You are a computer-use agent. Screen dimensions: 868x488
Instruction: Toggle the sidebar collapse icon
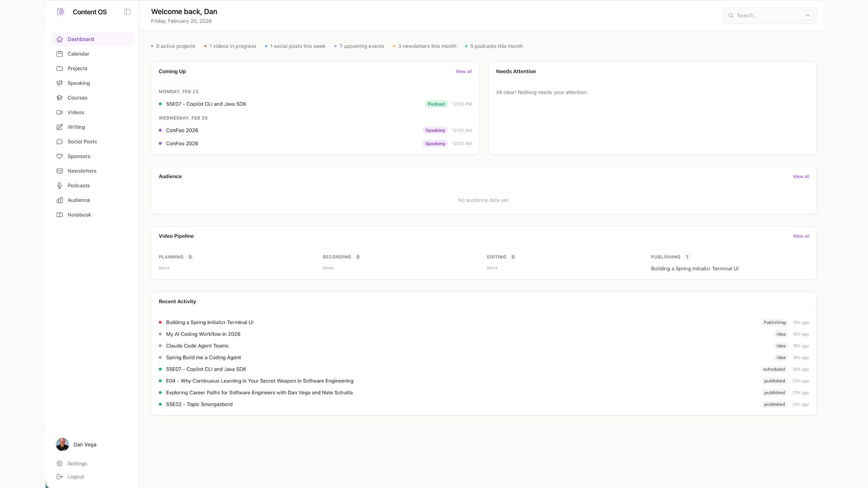click(x=127, y=12)
